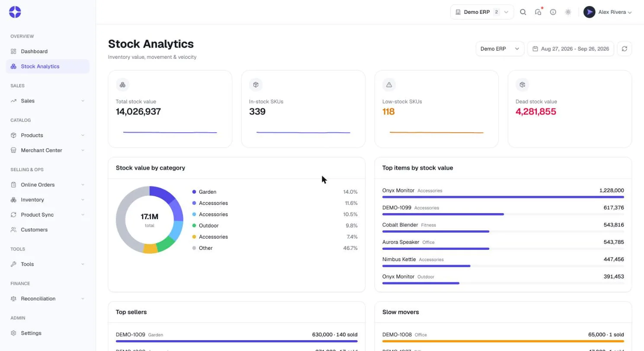Click the Online Orders clipboard icon

13,185
